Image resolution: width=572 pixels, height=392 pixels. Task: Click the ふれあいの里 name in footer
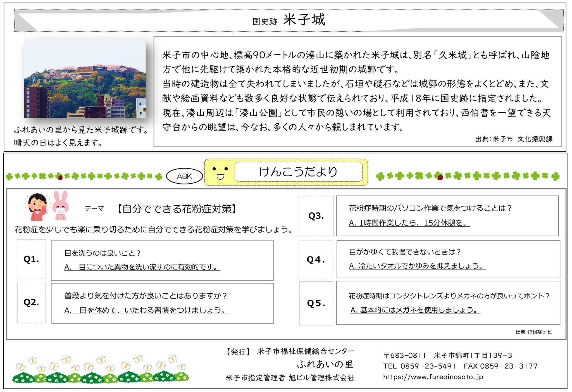325,364
